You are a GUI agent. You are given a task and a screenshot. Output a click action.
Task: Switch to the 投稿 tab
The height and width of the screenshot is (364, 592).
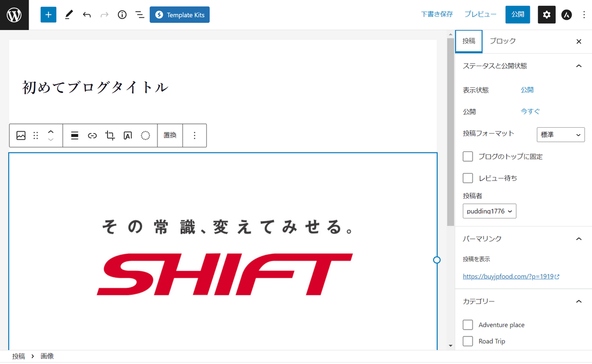click(x=469, y=41)
